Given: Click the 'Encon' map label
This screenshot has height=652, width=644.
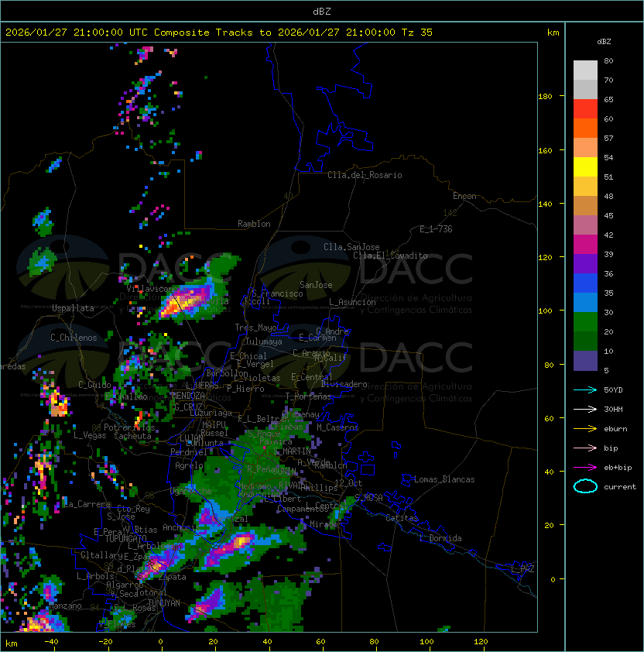Looking at the screenshot, I should pos(464,196).
